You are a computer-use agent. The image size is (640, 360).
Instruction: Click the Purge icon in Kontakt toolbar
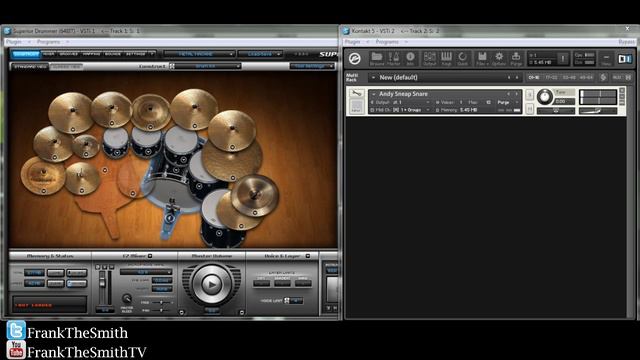tap(516, 58)
